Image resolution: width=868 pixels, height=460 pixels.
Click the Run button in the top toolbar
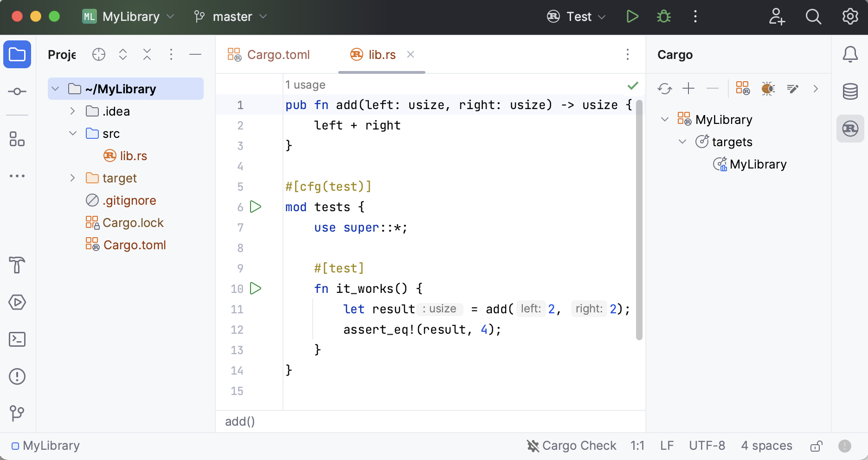pyautogui.click(x=632, y=17)
